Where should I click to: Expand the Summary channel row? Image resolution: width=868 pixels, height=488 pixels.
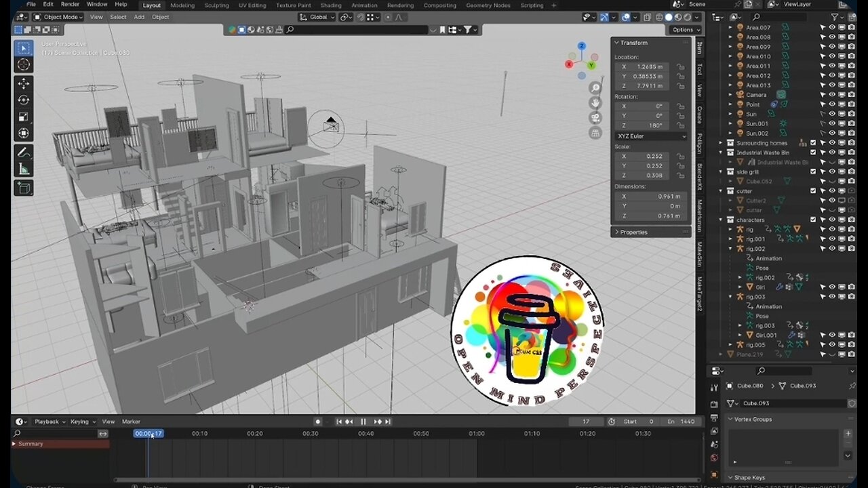[14, 444]
